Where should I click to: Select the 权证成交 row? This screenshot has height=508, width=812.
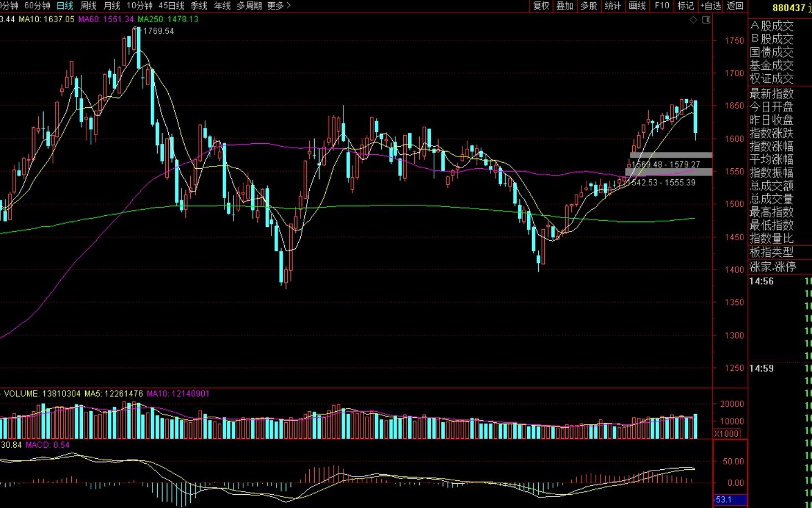coord(772,79)
